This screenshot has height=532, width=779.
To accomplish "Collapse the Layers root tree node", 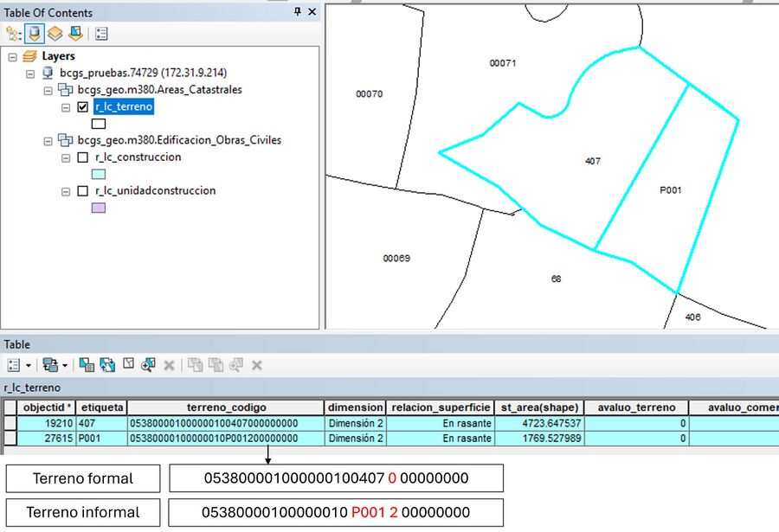I will coord(12,56).
